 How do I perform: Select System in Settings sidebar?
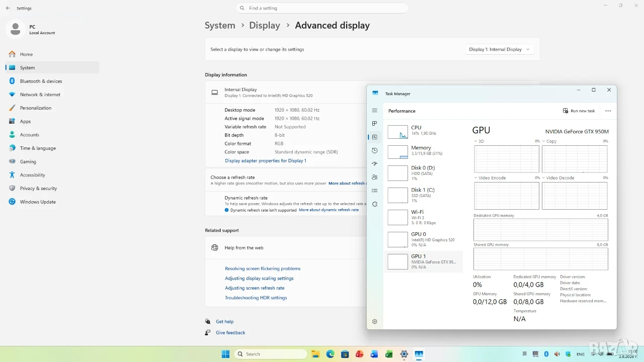(x=52, y=67)
